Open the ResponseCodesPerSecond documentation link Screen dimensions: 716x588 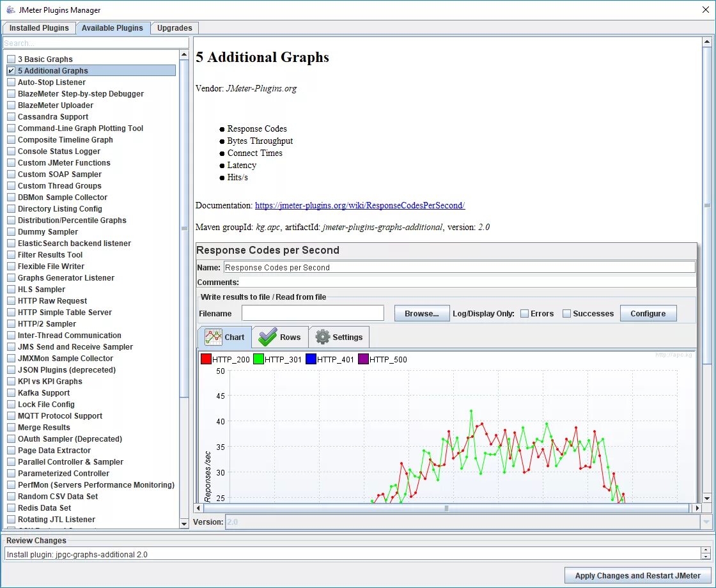[360, 205]
